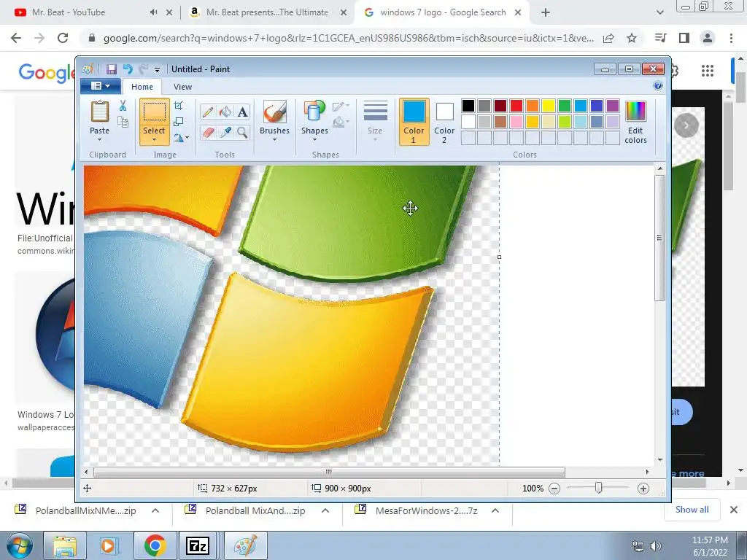Go back in Chrome browser
Screen dimensions: 747x560
(x=16, y=38)
